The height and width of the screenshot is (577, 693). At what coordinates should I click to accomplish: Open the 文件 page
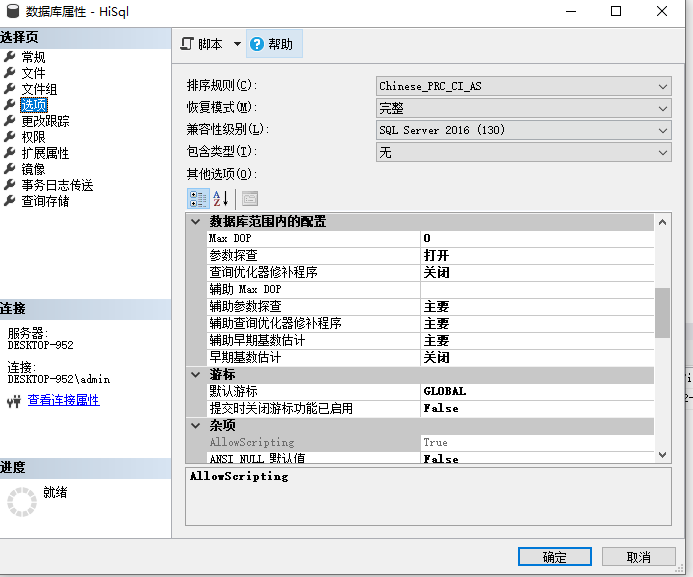33,73
